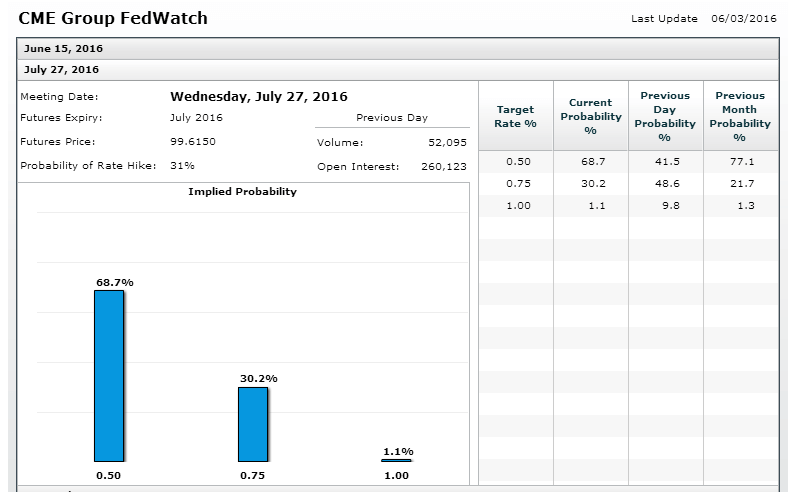The width and height of the screenshot is (788, 492).
Task: Click the 1.00 x-axis label under chart
Action: pyautogui.click(x=397, y=475)
